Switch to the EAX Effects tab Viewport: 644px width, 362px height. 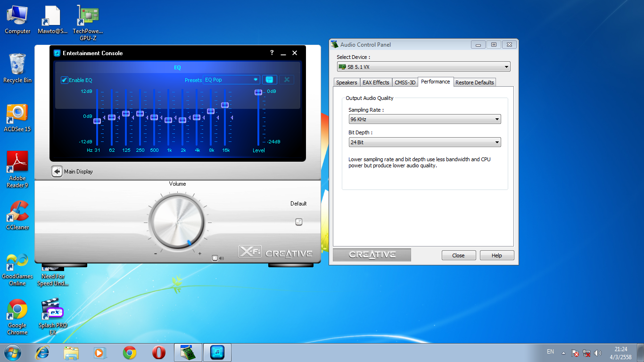(376, 82)
